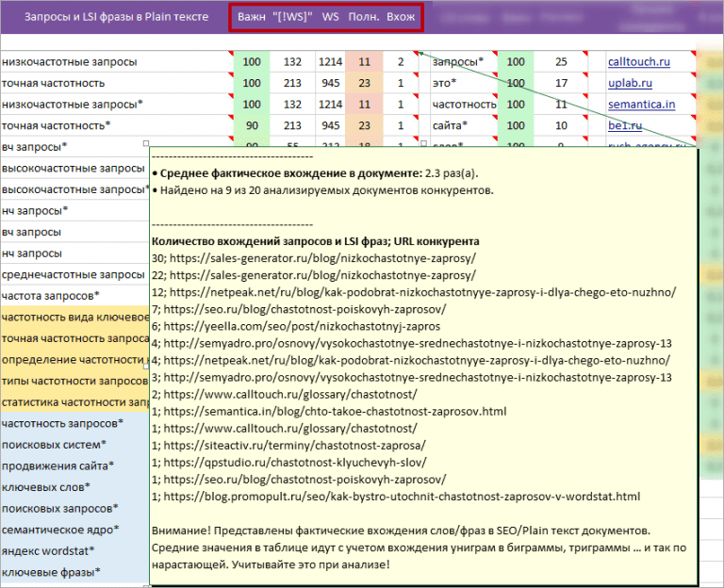Select value '90' in 'точная частотность*' row
This screenshot has height=588, width=724.
point(252,125)
